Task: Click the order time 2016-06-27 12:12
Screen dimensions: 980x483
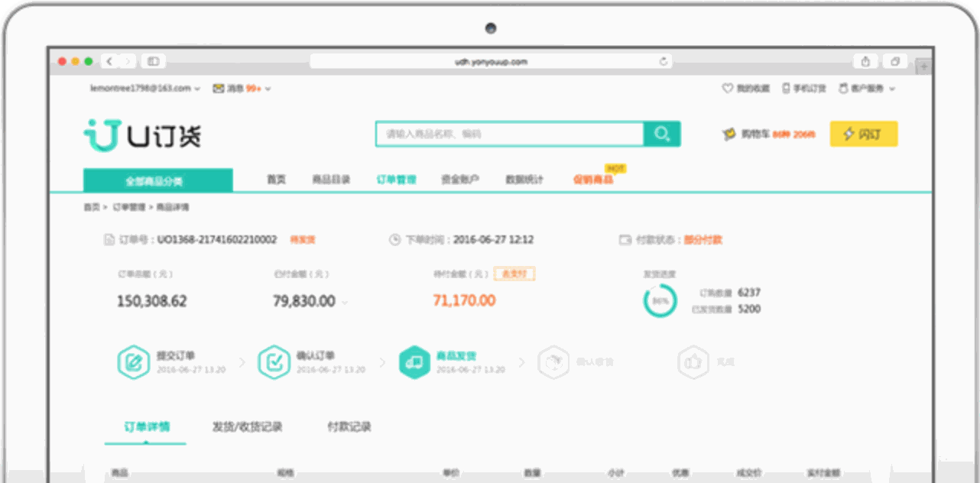Action: (493, 240)
